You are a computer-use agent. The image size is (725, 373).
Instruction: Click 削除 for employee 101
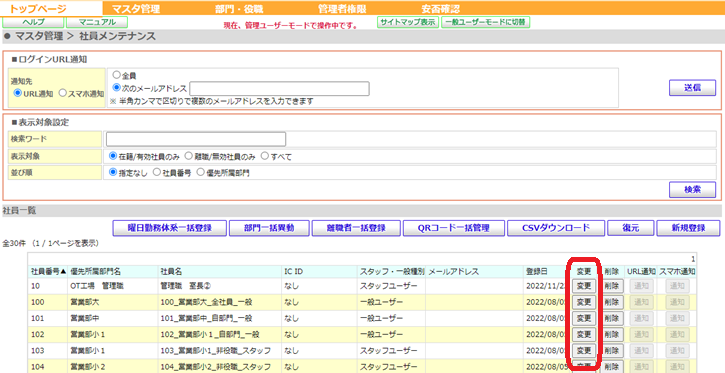pos(612,318)
